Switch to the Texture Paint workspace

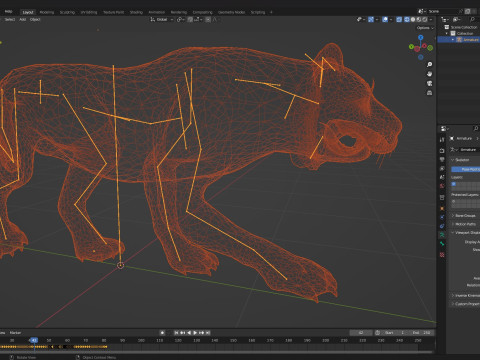click(113, 12)
